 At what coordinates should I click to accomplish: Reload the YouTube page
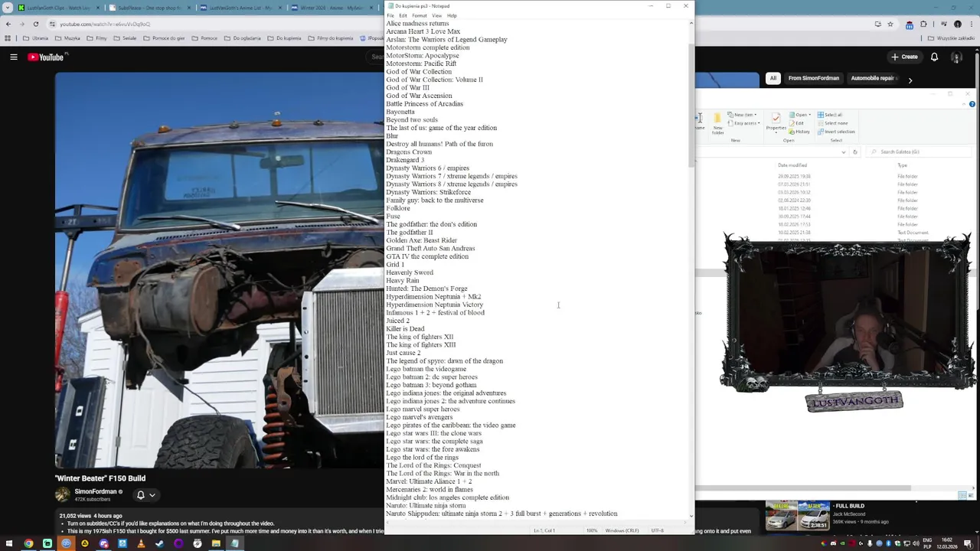(x=36, y=24)
